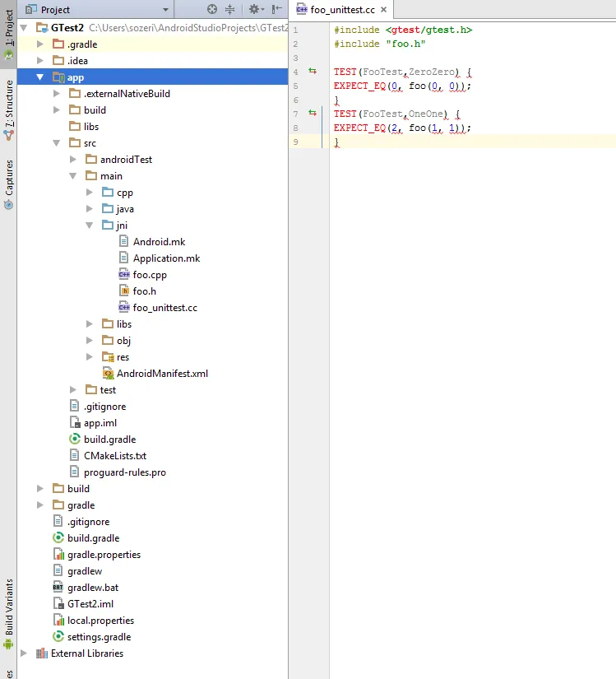Select the app .gitignore file
Image resolution: width=616 pixels, height=679 pixels.
105,407
